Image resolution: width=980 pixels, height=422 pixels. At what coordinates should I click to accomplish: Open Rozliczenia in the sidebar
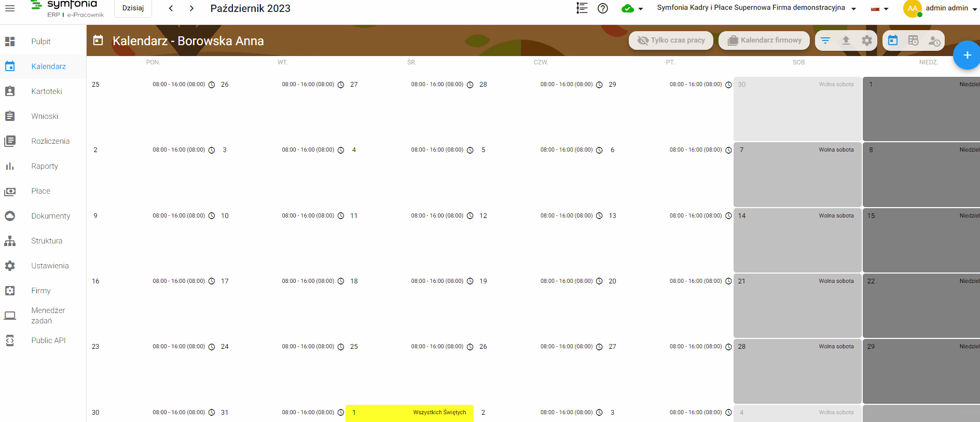(43, 141)
